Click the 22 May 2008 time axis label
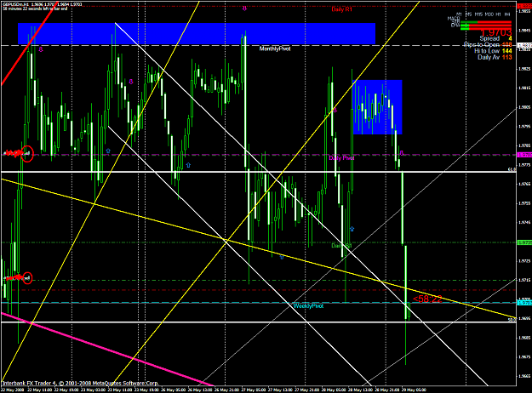532x393 pixels. (x=12, y=390)
